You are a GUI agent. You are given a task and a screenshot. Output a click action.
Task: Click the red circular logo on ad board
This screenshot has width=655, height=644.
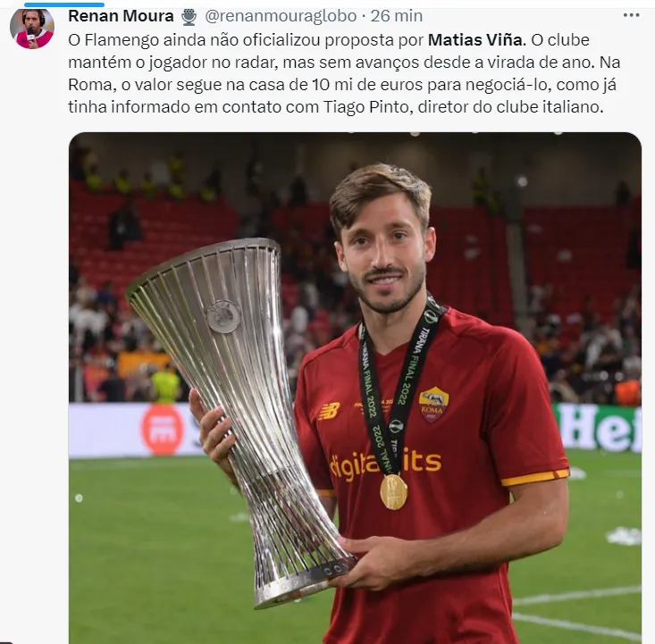click(163, 430)
